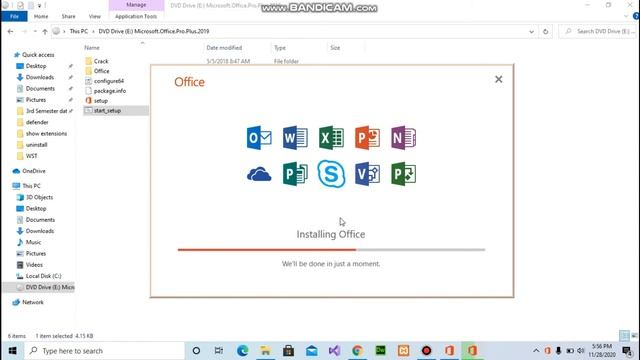Open Quick access in navigation pane
The height and width of the screenshot is (360, 640).
coord(38,55)
